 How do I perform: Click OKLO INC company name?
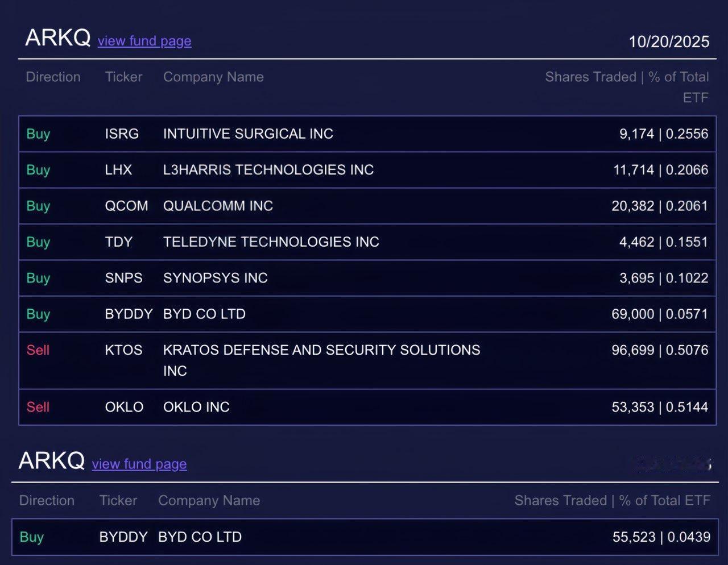click(x=196, y=407)
